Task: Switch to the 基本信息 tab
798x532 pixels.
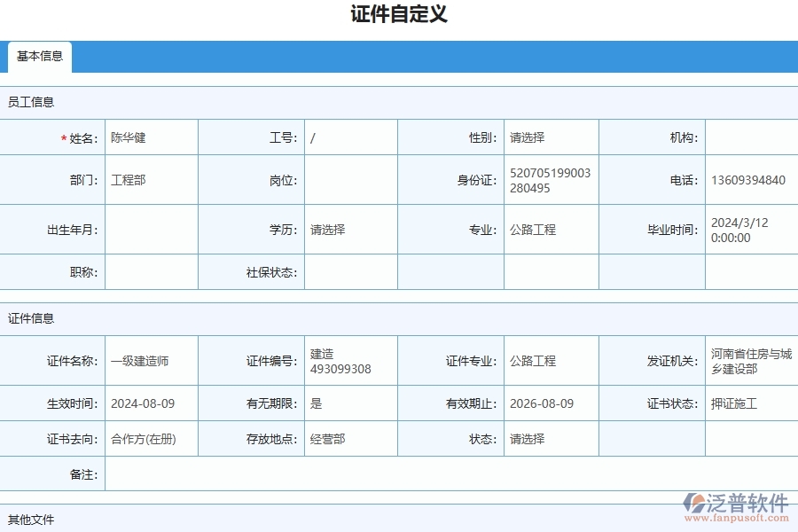Action: (40, 56)
